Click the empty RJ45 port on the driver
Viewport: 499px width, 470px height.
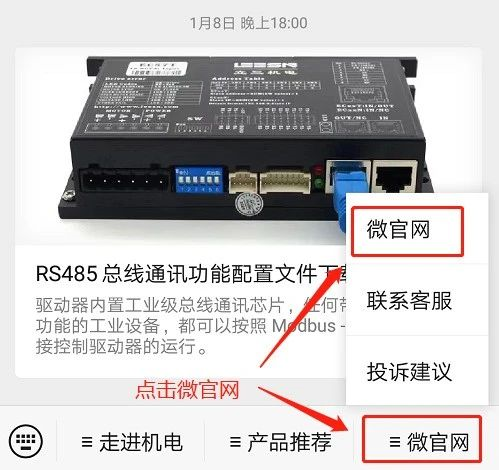click(395, 177)
